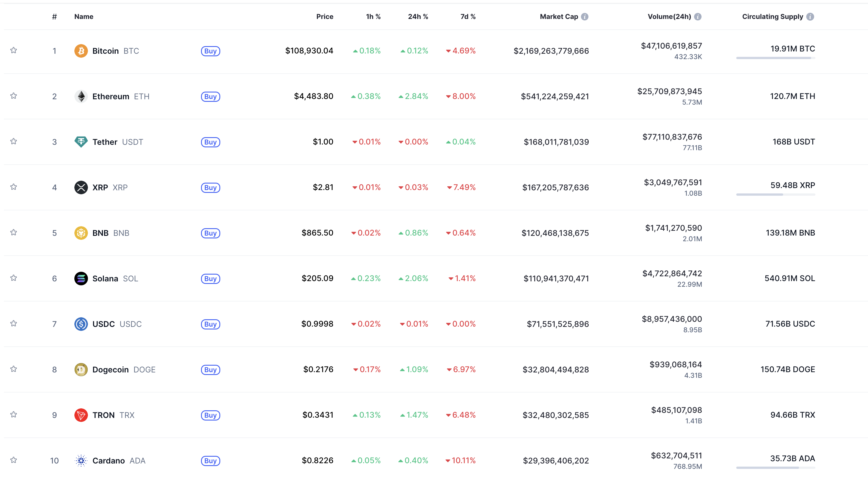
Task: Favorite Cardano with its star icon
Action: point(14,460)
